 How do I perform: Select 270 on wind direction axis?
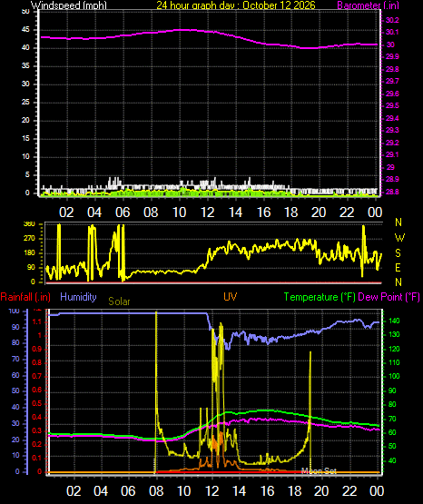pyautogui.click(x=29, y=239)
